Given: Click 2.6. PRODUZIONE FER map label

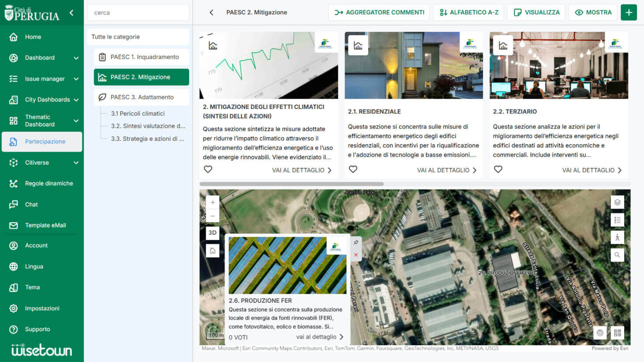Looking at the screenshot, I should (505, 273).
